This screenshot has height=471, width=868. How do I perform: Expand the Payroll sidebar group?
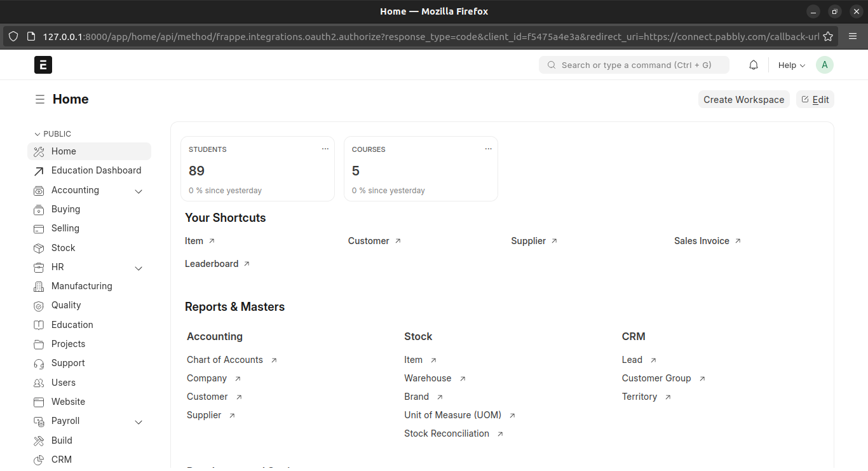[139, 421]
